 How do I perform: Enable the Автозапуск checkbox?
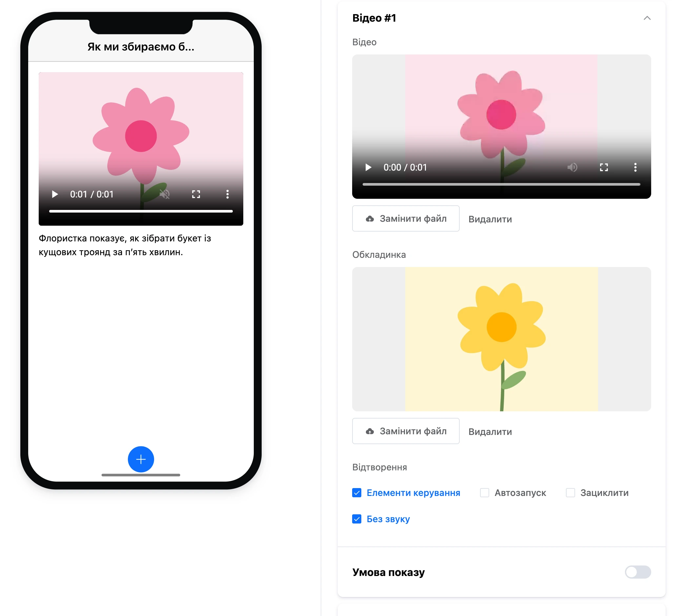[485, 493]
